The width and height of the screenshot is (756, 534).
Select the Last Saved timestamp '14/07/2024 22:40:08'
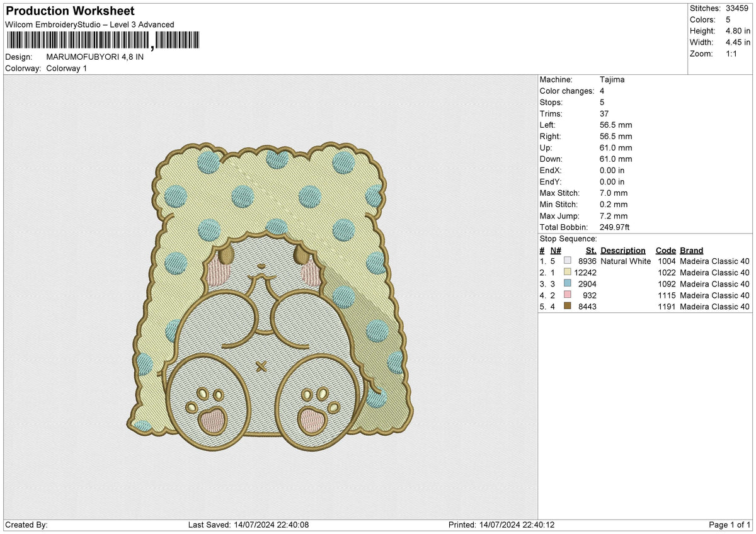270,525
